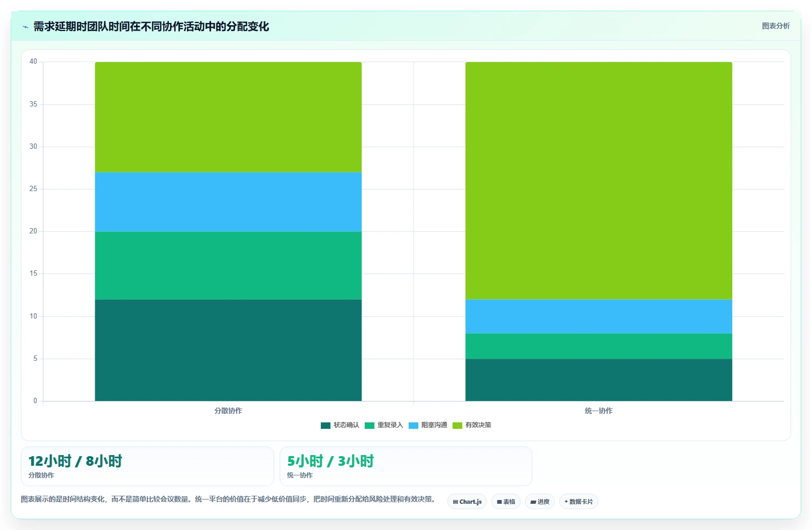
Task: Select the 进度 tag
Action: coord(540,502)
